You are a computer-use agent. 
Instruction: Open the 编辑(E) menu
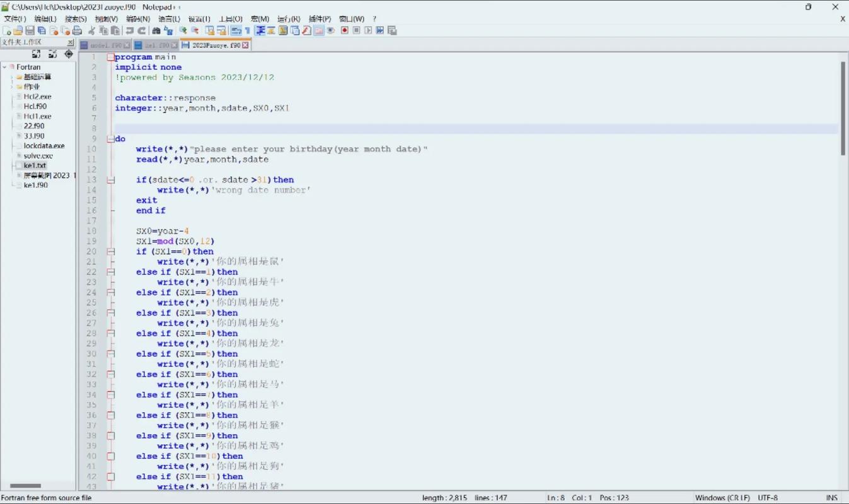(45, 19)
